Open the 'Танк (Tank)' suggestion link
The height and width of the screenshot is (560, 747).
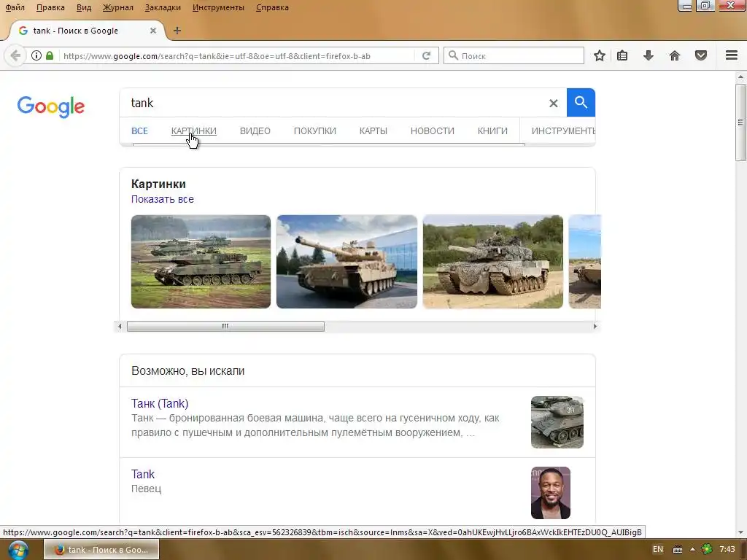click(x=160, y=403)
